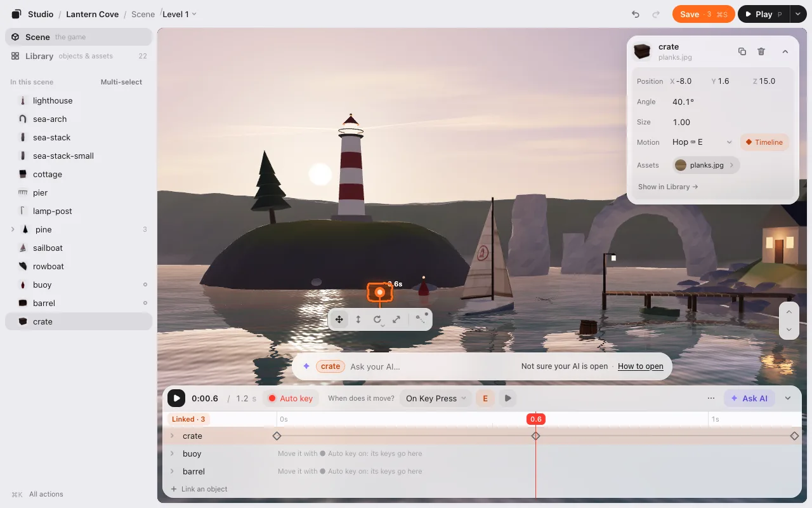Click the 0.6 playhead marker
The width and height of the screenshot is (812, 508).
tap(536, 418)
